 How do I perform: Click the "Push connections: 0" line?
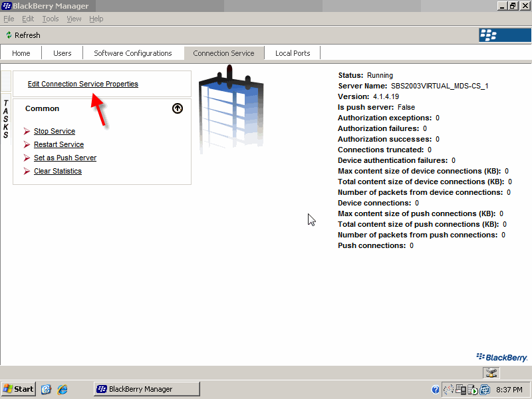pyautogui.click(x=376, y=245)
